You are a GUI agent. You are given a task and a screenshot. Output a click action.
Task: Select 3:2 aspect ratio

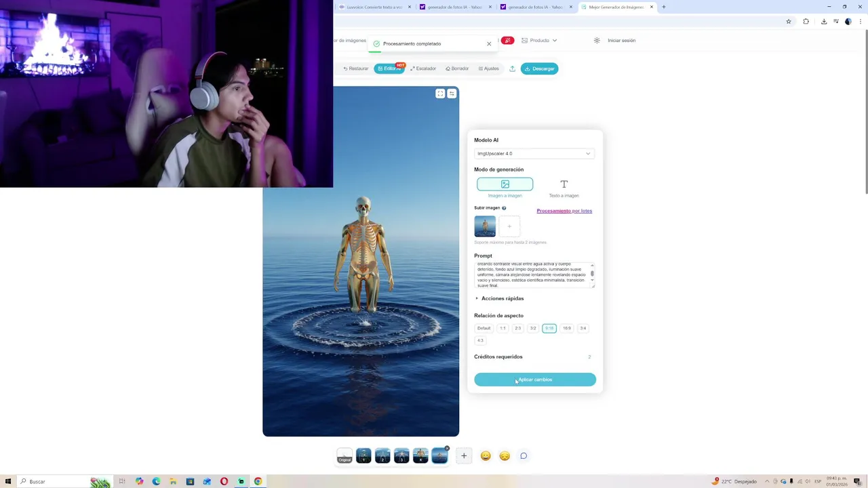533,328
